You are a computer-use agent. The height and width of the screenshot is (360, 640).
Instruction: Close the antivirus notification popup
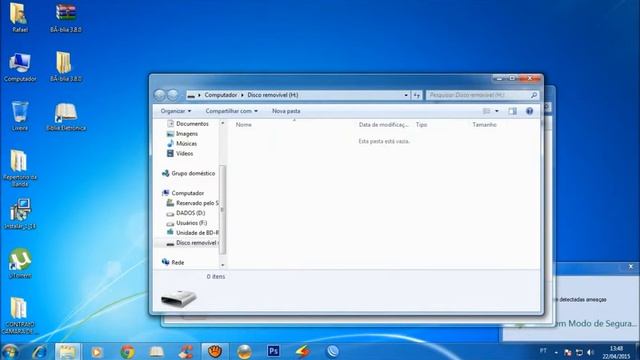(x=631, y=267)
